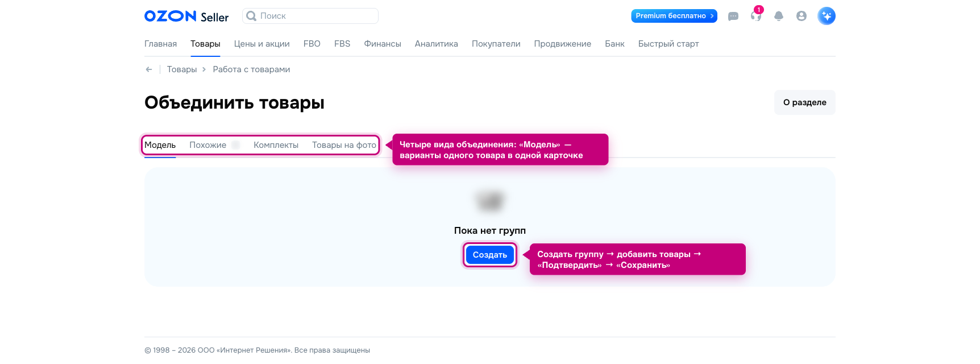Image resolution: width=980 pixels, height=364 pixels.
Task: Open the Товары на фото tab
Action: tap(344, 145)
